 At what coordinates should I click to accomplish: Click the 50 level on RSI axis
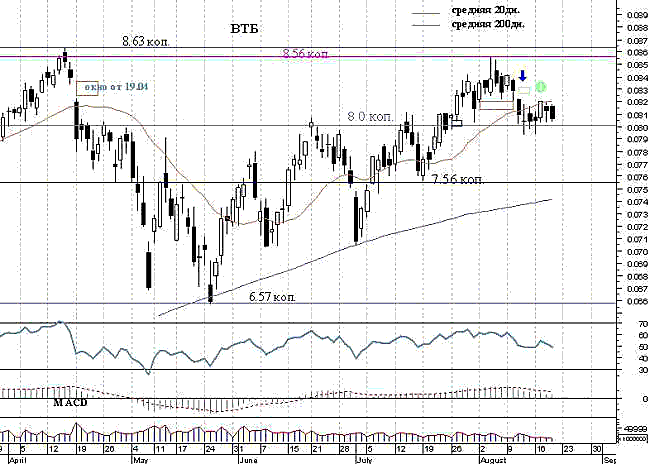643,347
